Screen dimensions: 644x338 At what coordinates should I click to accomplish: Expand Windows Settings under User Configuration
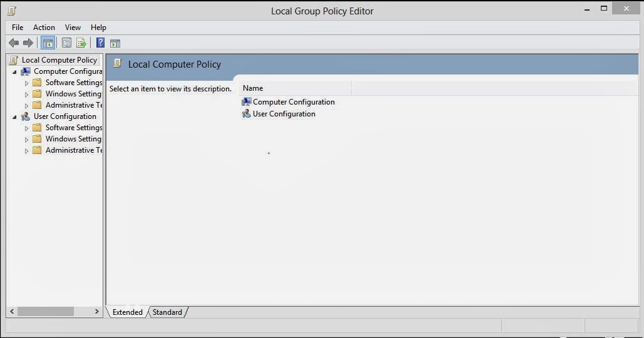click(27, 140)
